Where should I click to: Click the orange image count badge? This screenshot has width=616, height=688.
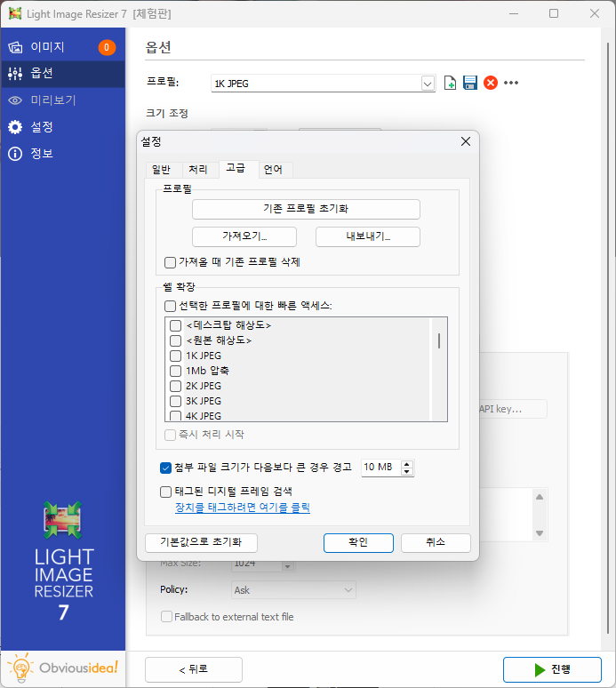[107, 47]
